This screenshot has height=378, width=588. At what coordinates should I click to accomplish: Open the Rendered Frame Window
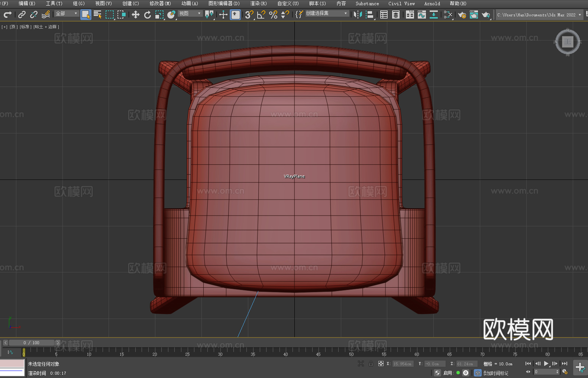click(474, 14)
